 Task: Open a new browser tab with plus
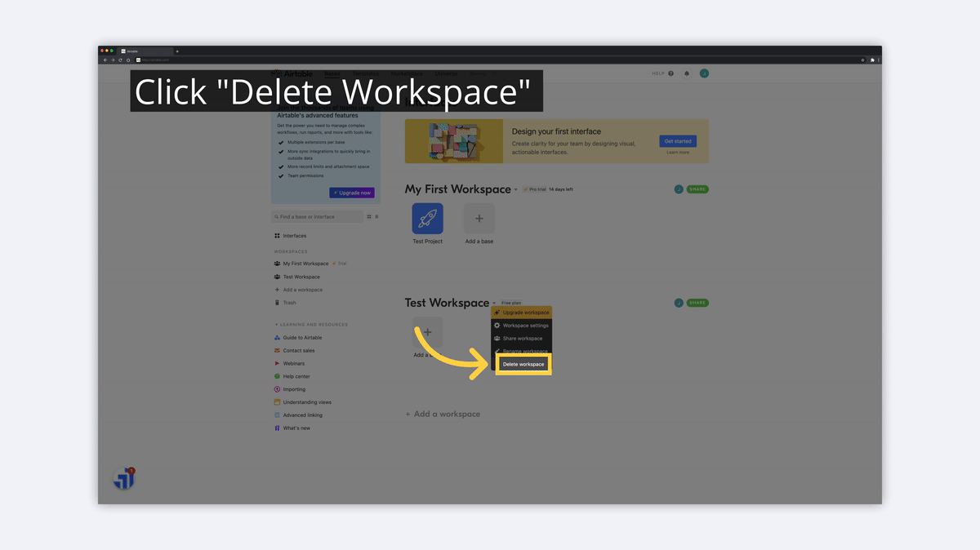(x=177, y=51)
